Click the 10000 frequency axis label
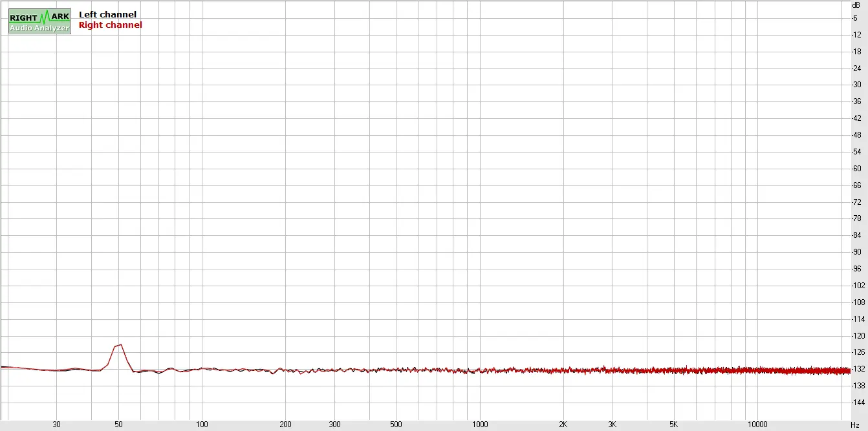Screen dimensions: 868x431 (x=757, y=425)
